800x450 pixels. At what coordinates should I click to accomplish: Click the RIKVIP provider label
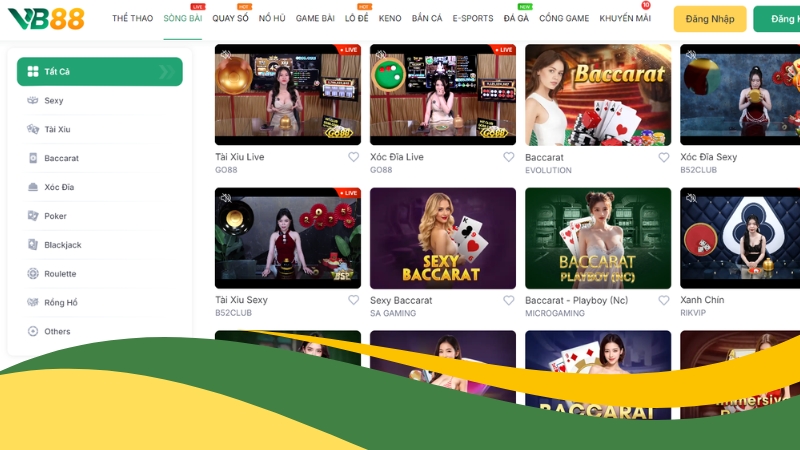point(693,313)
